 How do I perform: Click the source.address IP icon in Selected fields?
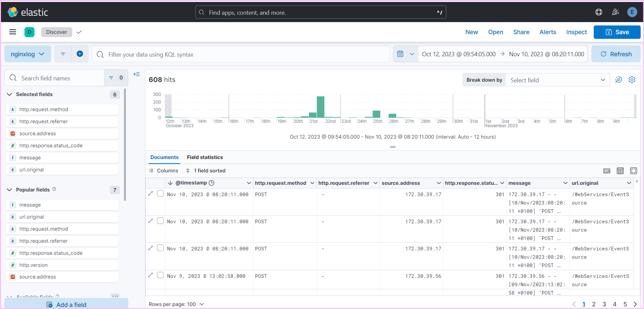13,134
